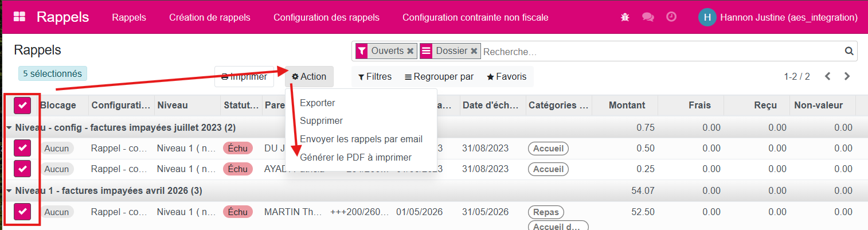This screenshot has height=230, width=868.
Task: Open the activities clock icon
Action: [x=671, y=17]
